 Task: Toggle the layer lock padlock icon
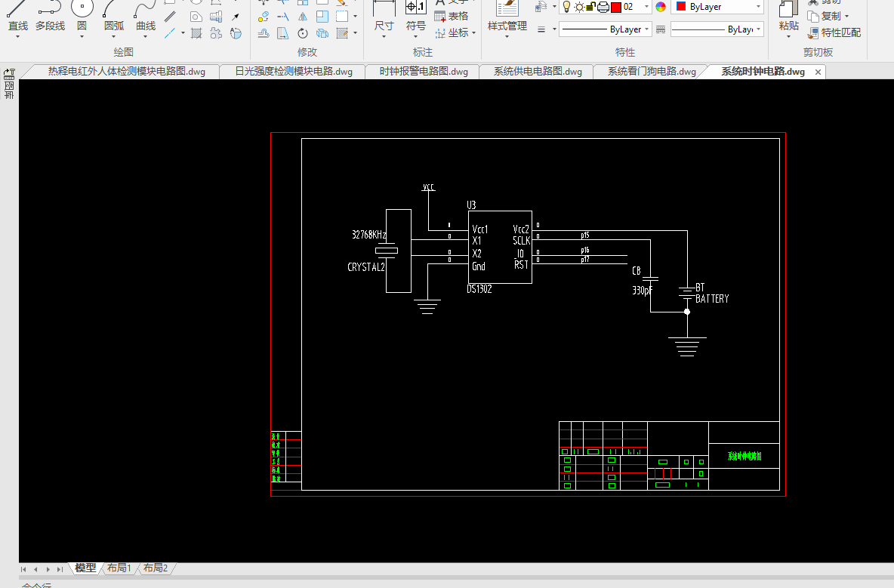pos(591,7)
